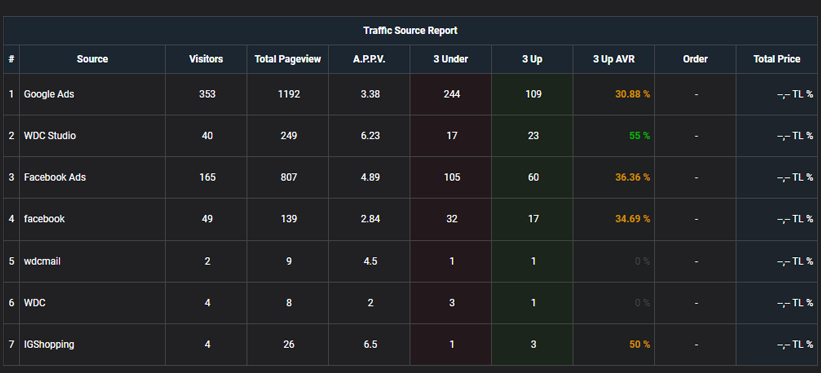
Task: Click the 105 value under 3 Under
Action: tap(452, 178)
